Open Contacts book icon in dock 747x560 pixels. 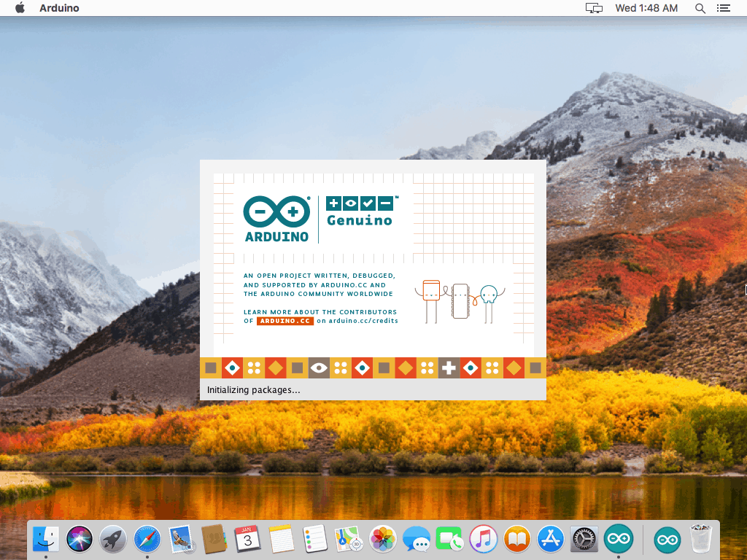click(x=214, y=539)
